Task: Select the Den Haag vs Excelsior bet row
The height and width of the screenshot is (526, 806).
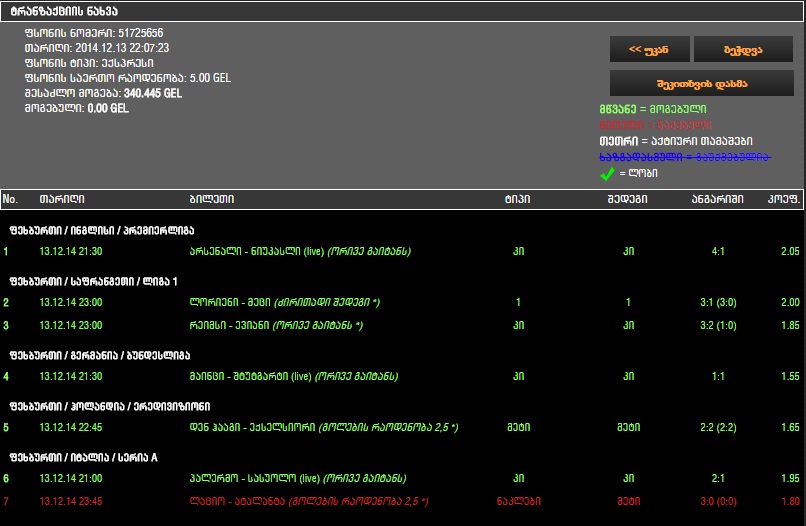Action: click(x=308, y=427)
